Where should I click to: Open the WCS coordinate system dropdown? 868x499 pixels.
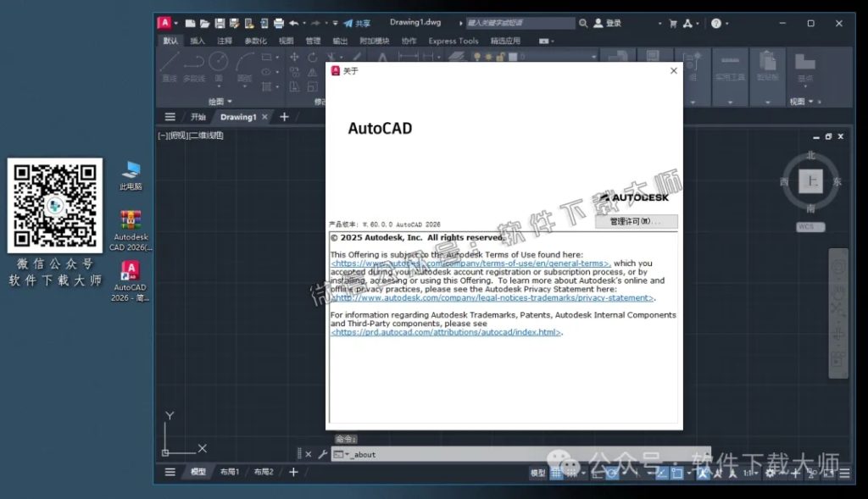tap(810, 226)
